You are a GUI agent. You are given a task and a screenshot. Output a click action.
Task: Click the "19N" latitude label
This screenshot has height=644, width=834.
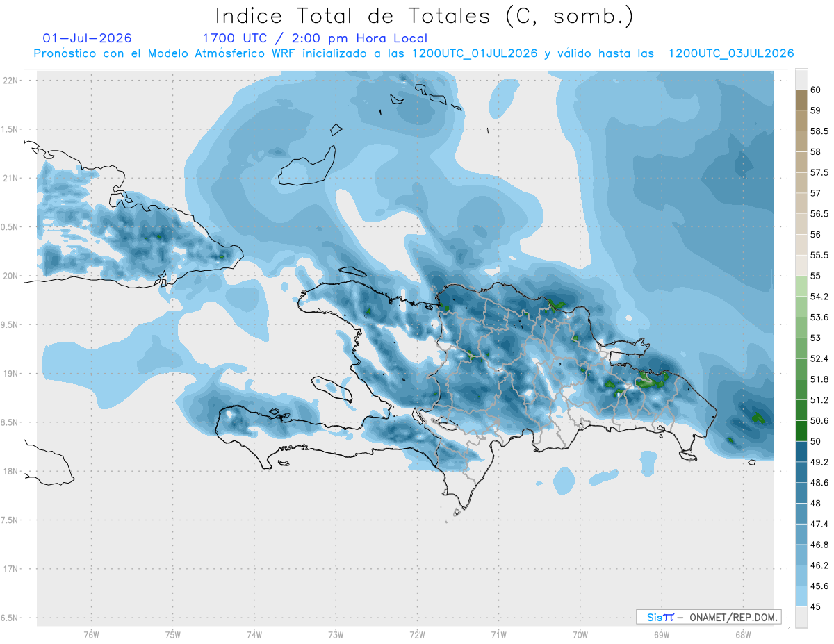point(11,373)
